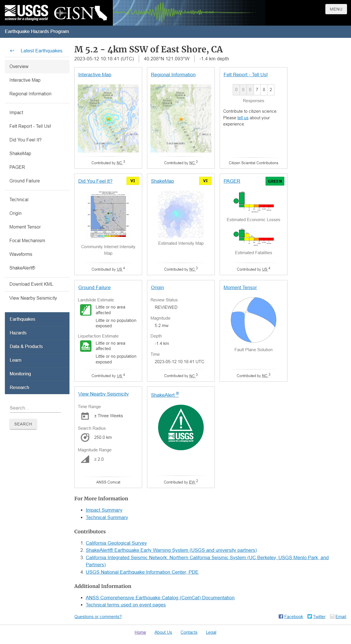Click the 'tell us' inline link

[x=243, y=118]
